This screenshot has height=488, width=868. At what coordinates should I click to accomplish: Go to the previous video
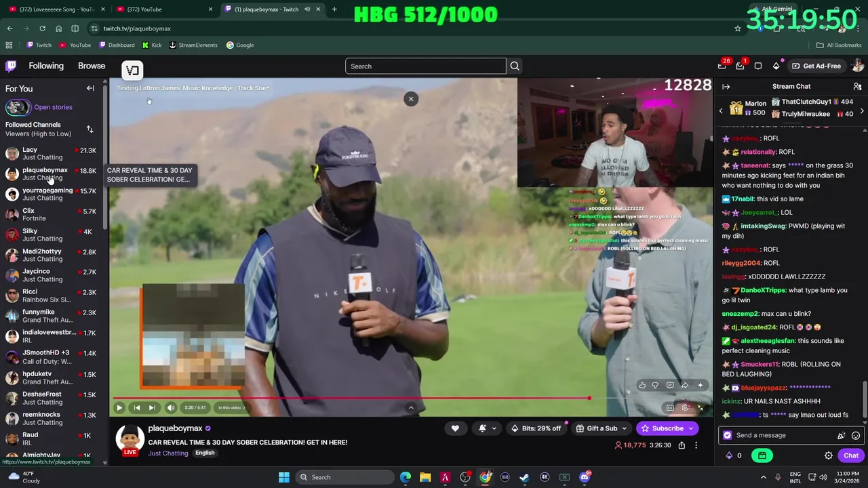137,407
